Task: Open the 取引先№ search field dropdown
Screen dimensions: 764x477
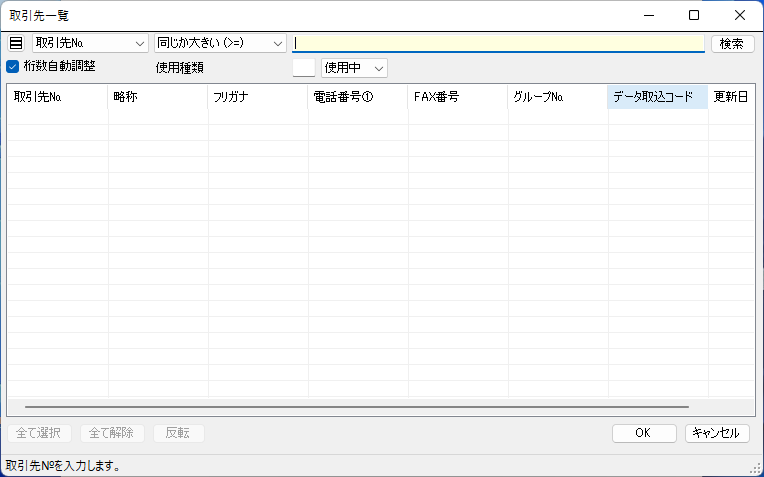Action: tap(90, 44)
